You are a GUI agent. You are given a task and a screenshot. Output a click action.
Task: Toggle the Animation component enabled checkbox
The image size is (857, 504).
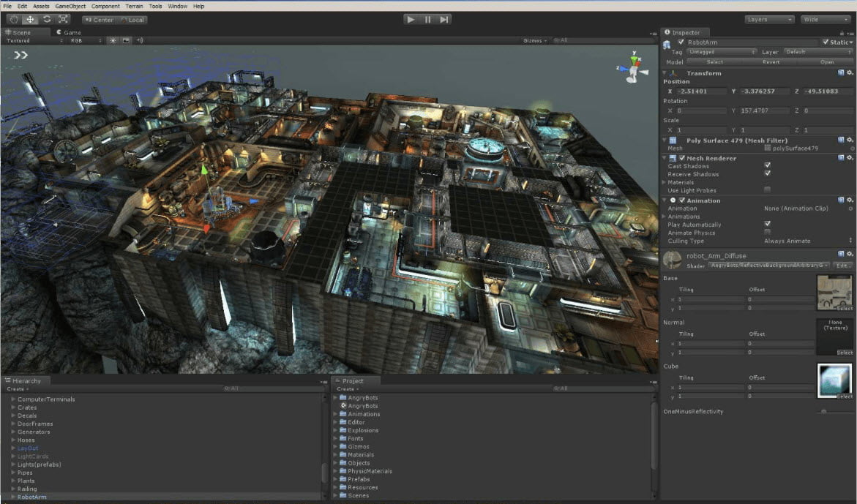[681, 200]
